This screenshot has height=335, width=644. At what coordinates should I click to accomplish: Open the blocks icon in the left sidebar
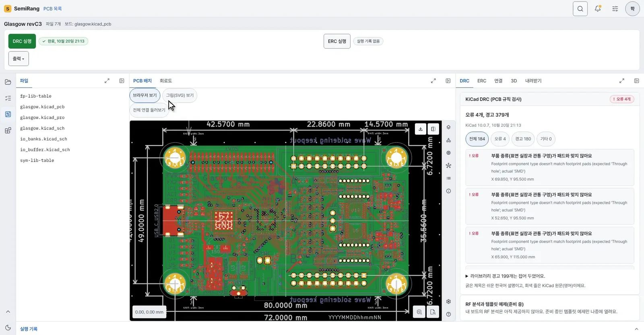(8, 130)
